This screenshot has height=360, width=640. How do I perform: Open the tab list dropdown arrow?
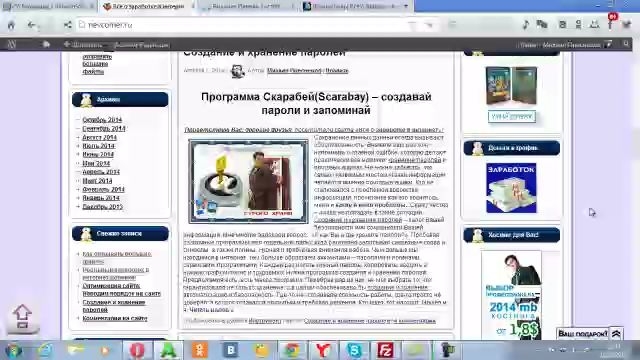pos(406,6)
